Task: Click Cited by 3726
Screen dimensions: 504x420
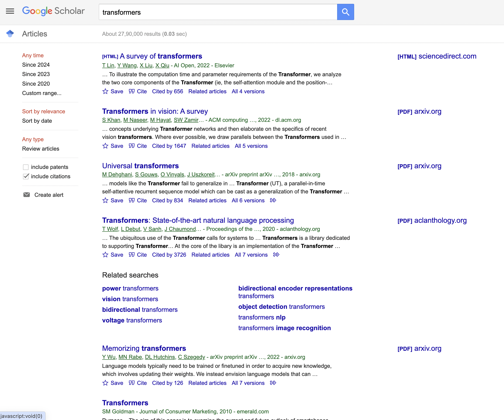Action: (x=169, y=255)
